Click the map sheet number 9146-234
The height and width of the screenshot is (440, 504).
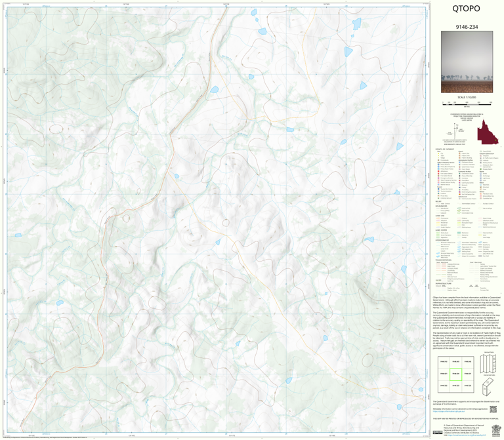pos(467,27)
